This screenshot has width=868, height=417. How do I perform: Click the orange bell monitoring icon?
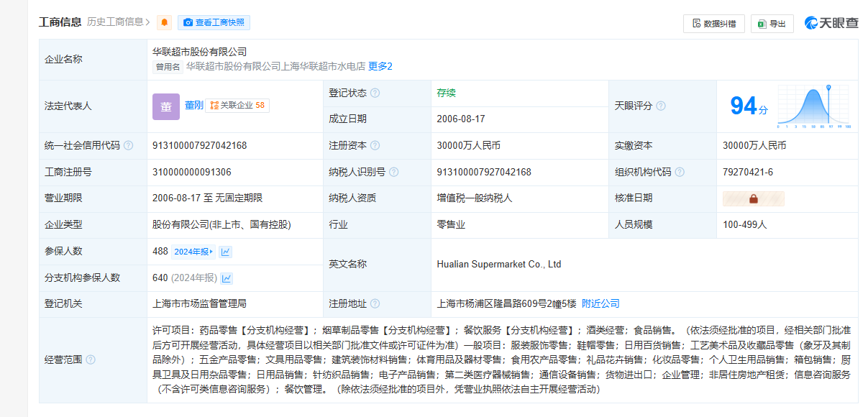[x=165, y=22]
